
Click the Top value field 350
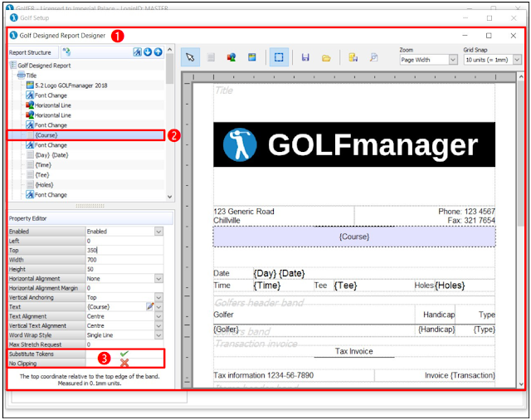pos(124,251)
